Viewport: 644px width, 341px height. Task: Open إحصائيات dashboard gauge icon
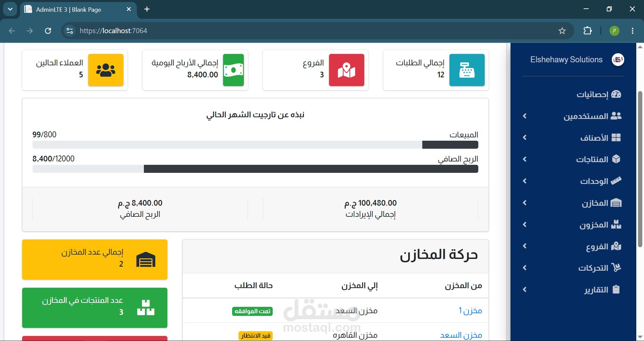tap(616, 94)
